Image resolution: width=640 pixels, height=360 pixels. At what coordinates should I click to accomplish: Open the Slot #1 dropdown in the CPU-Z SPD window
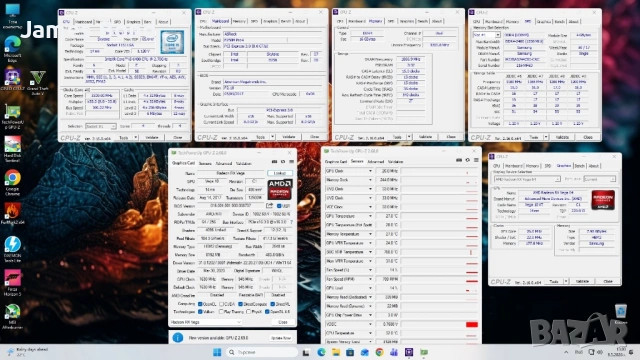coord(487,35)
